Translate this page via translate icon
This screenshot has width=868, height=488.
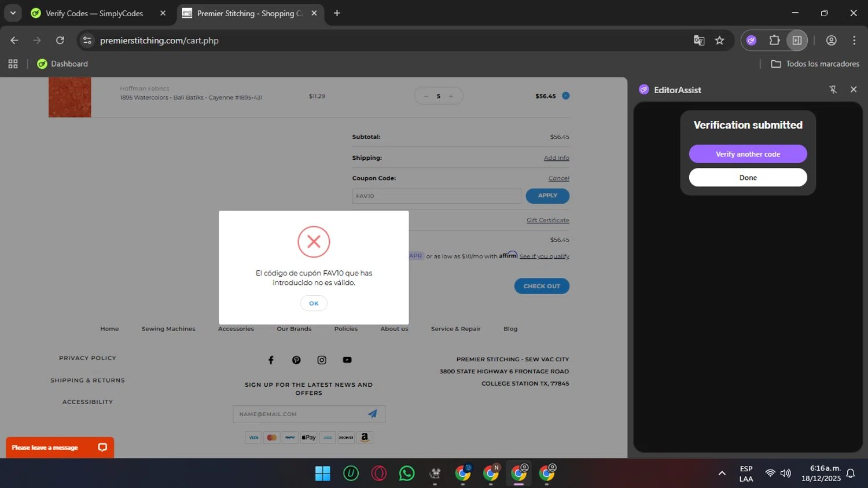699,41
